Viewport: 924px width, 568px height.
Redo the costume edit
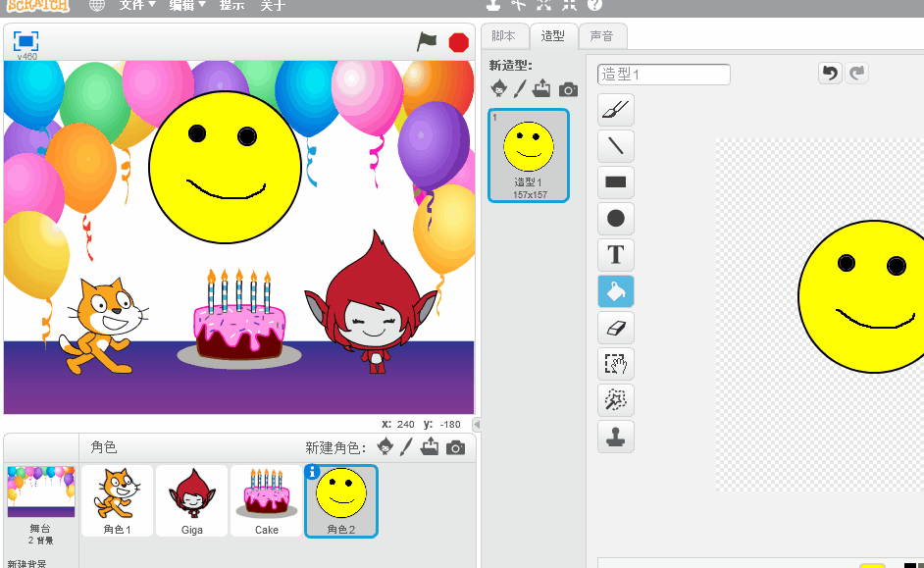tap(857, 73)
